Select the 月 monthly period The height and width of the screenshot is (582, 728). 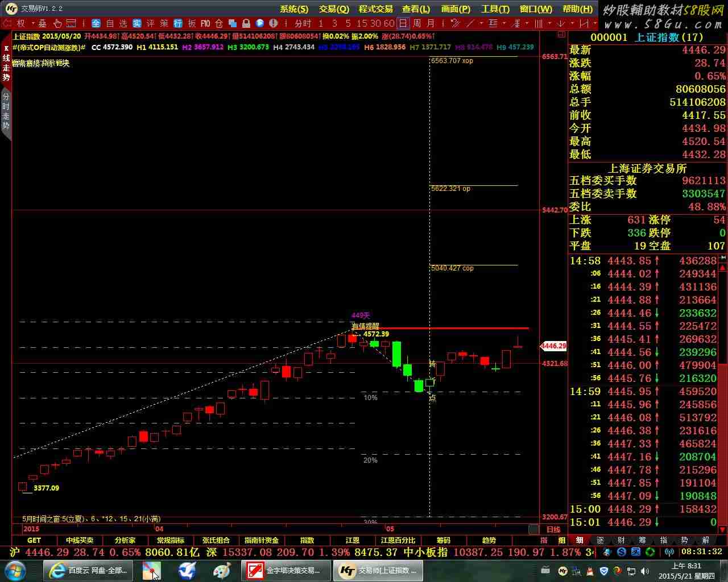coord(431,23)
